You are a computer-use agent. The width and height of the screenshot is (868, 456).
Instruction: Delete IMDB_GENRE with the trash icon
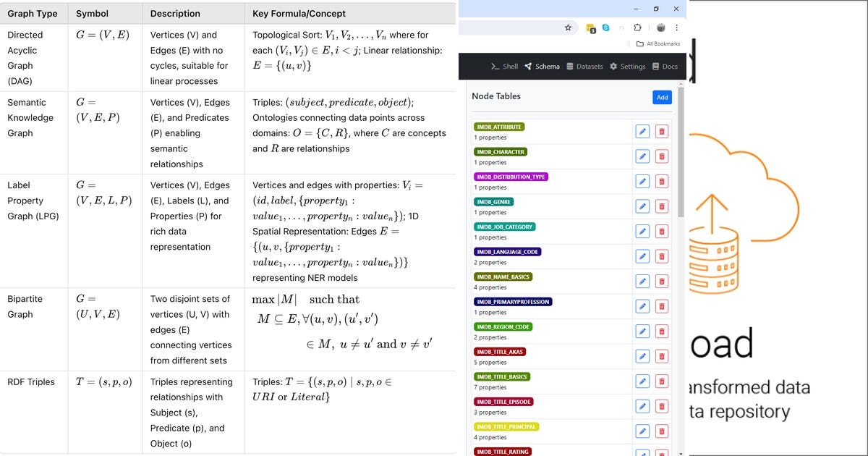(x=662, y=206)
